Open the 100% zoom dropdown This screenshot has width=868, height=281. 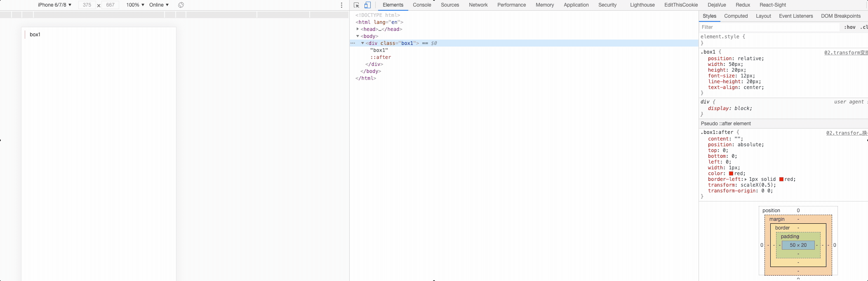tap(135, 5)
